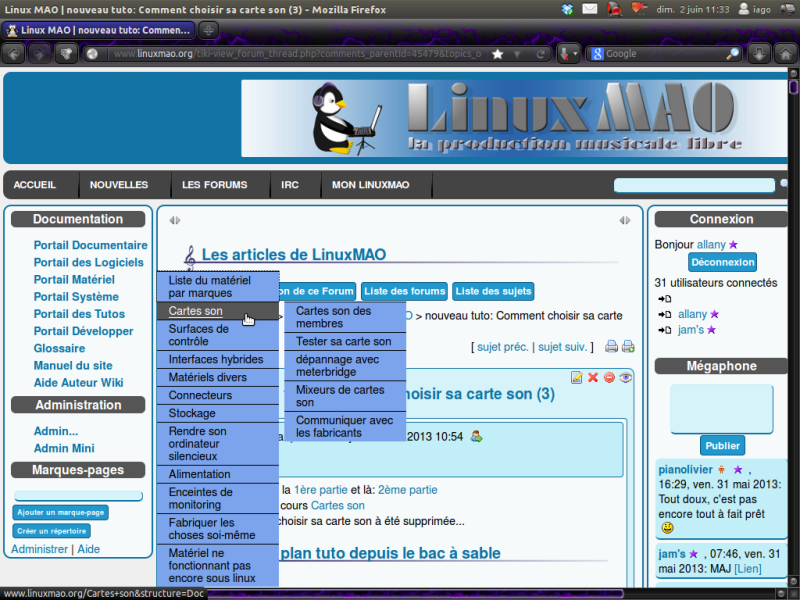800x600 pixels.
Task: Follow the 2ème partie link
Action: 408,490
